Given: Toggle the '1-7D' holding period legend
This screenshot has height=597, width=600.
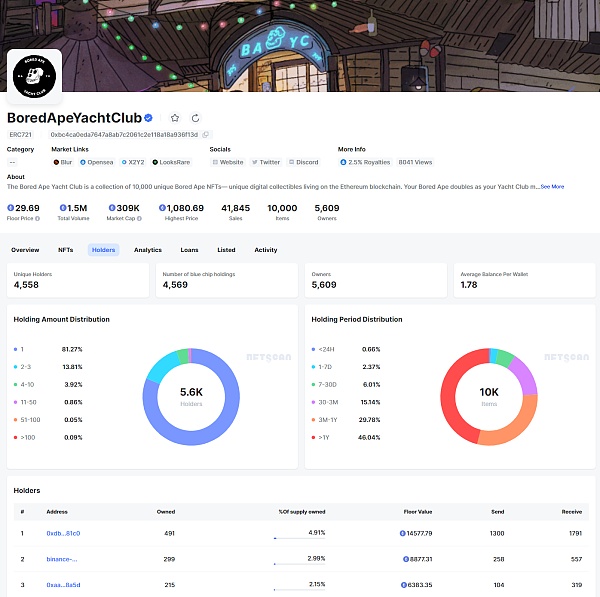Looking at the screenshot, I should (346, 367).
